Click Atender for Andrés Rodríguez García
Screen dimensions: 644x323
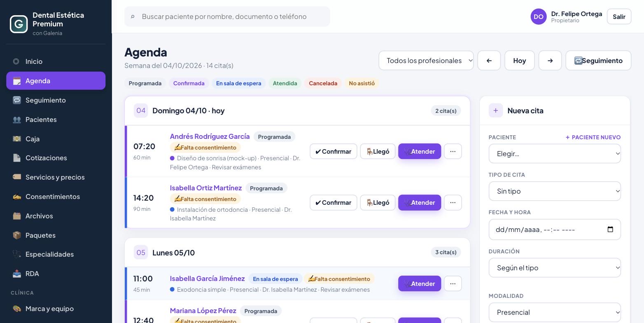click(x=420, y=151)
